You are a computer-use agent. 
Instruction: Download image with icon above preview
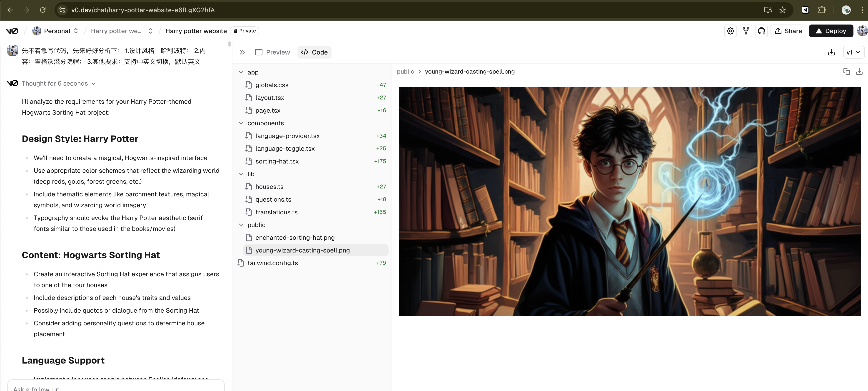click(x=859, y=71)
